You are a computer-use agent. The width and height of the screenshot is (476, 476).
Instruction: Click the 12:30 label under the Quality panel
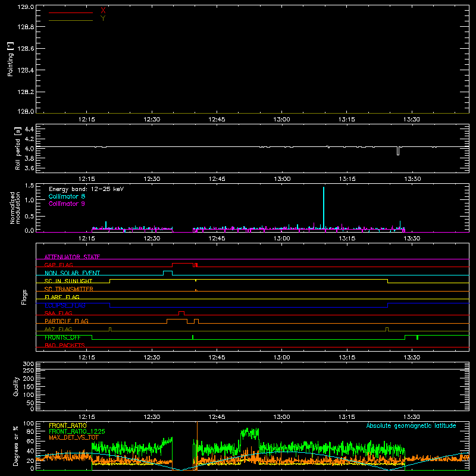(x=152, y=417)
